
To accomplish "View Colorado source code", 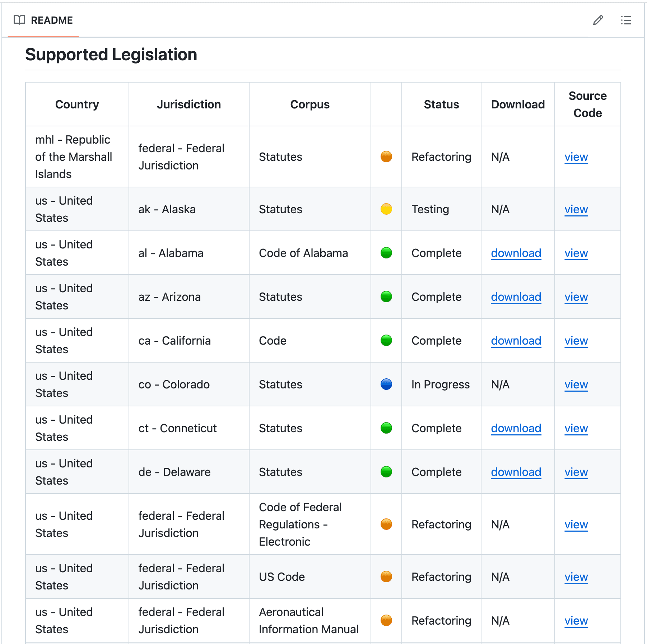I will click(576, 384).
